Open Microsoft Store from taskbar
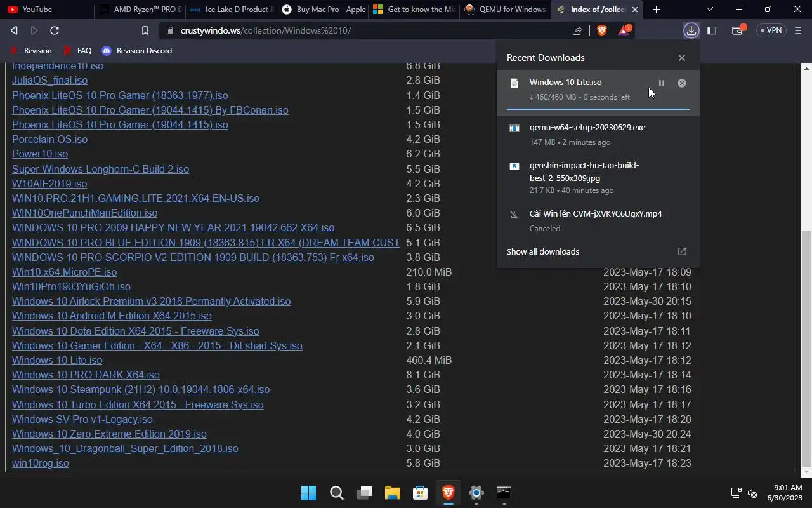This screenshot has width=812, height=508. coord(420,493)
